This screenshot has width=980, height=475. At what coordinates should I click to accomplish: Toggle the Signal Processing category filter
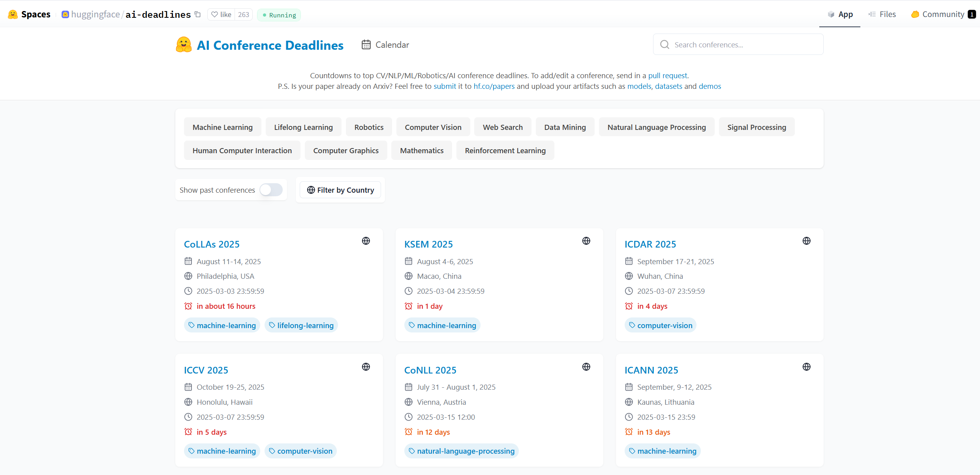click(757, 127)
